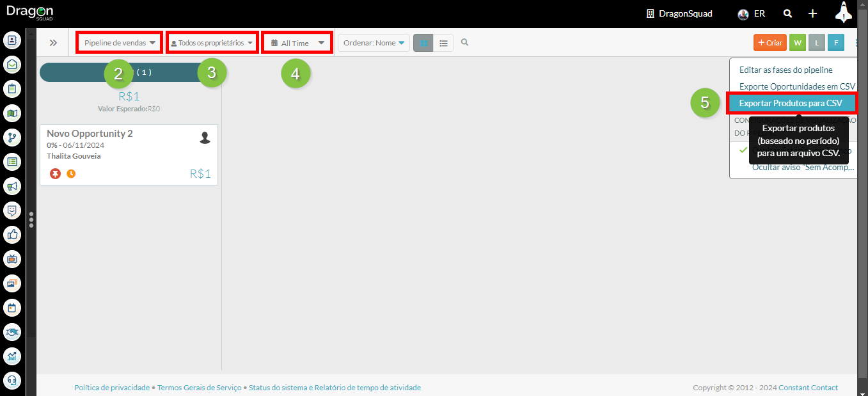Switch to the list view
This screenshot has width=868, height=396.
(x=443, y=43)
